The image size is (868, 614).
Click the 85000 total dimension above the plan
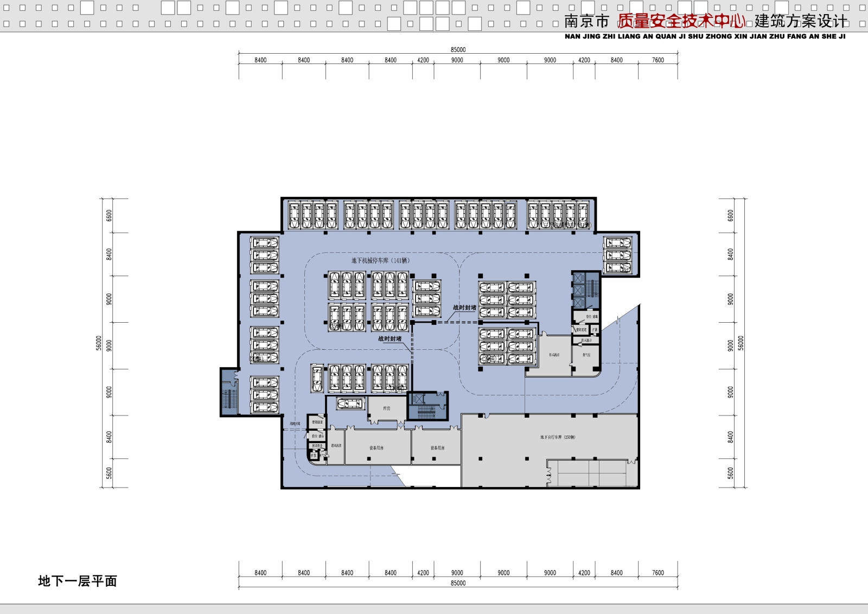pyautogui.click(x=458, y=49)
